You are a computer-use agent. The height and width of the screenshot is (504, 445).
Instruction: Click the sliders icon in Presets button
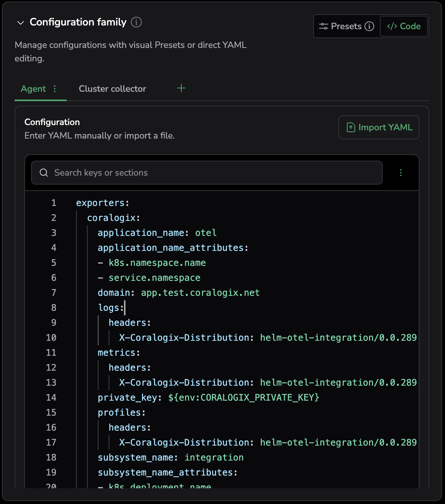click(x=323, y=26)
